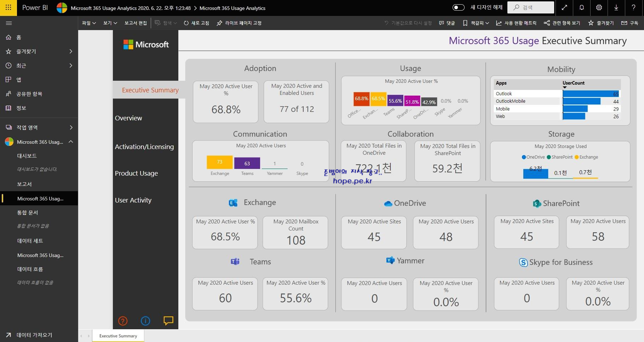Click OneDrive legend color marker
Screen dimensions: 644x342
524,157
